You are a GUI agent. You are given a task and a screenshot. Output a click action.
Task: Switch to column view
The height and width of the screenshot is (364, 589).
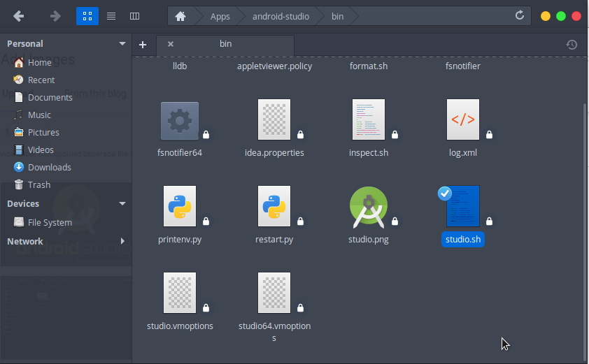tap(134, 16)
